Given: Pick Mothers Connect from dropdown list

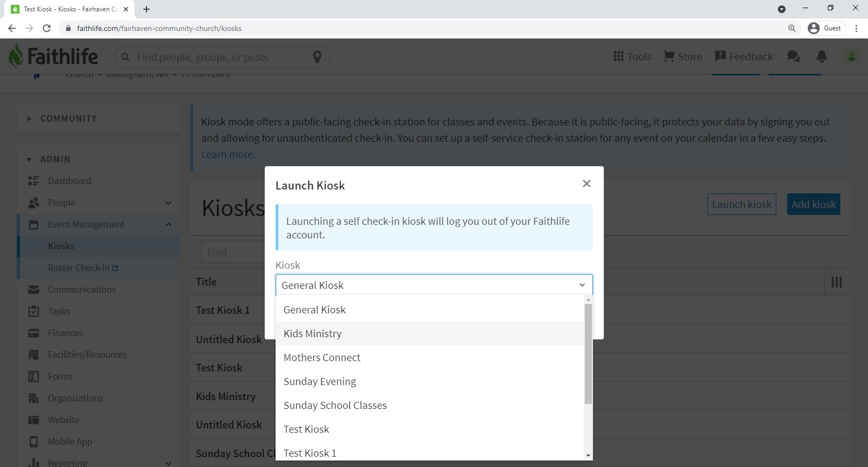Looking at the screenshot, I should pos(430,357).
